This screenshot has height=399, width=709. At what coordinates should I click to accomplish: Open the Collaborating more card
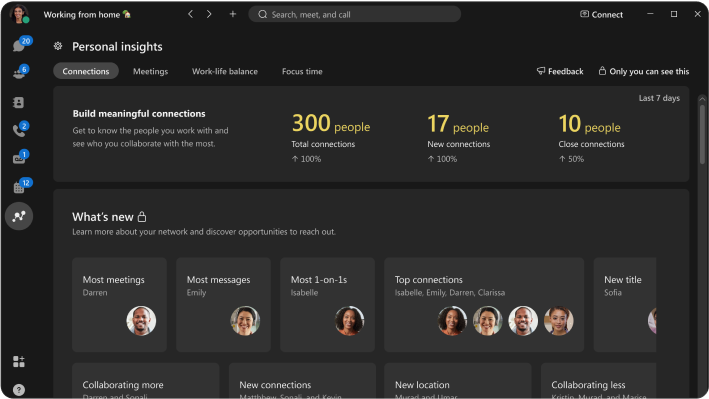tap(146, 380)
